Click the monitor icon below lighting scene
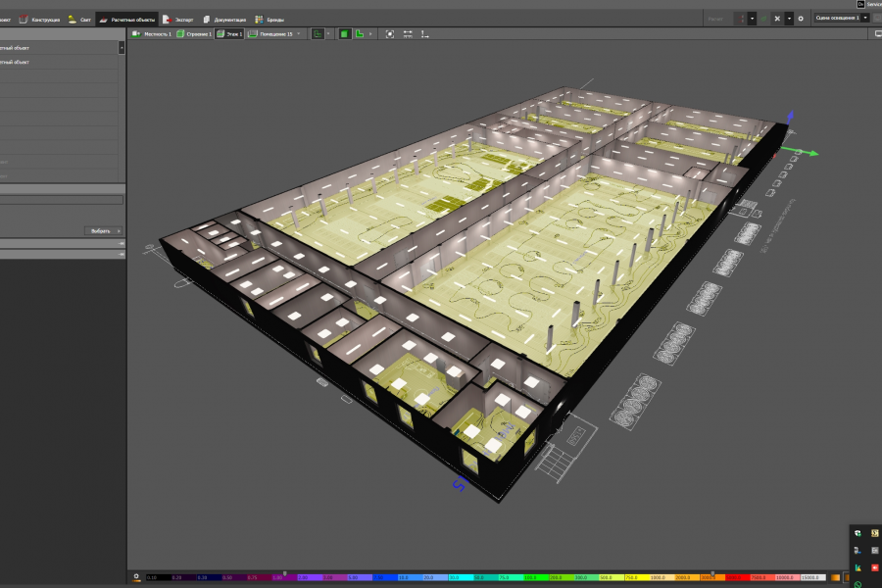The image size is (882, 588). (877, 34)
